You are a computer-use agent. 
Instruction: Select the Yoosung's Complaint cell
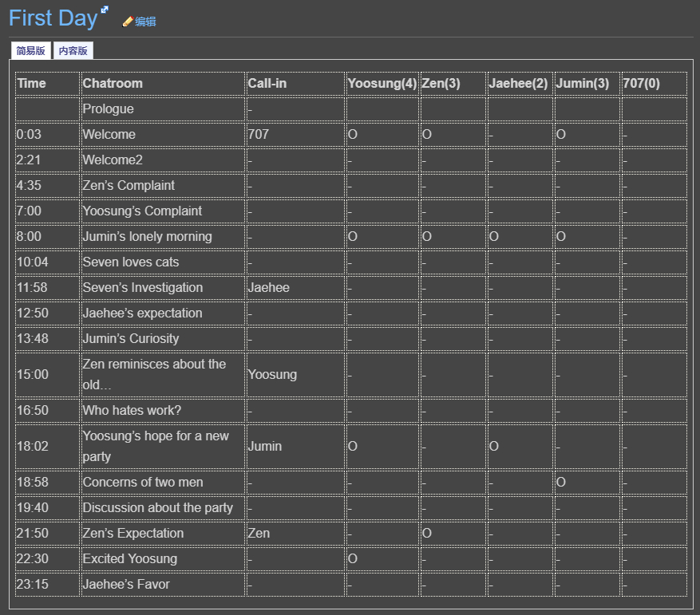pyautogui.click(x=164, y=211)
